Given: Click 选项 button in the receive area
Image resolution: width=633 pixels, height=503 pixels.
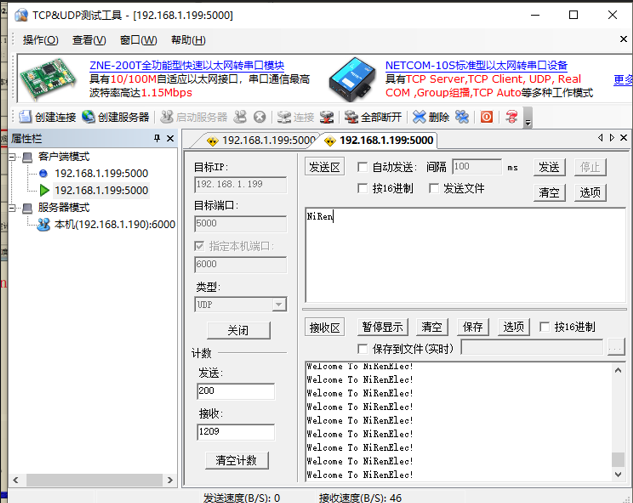Looking at the screenshot, I should pyautogui.click(x=514, y=327).
